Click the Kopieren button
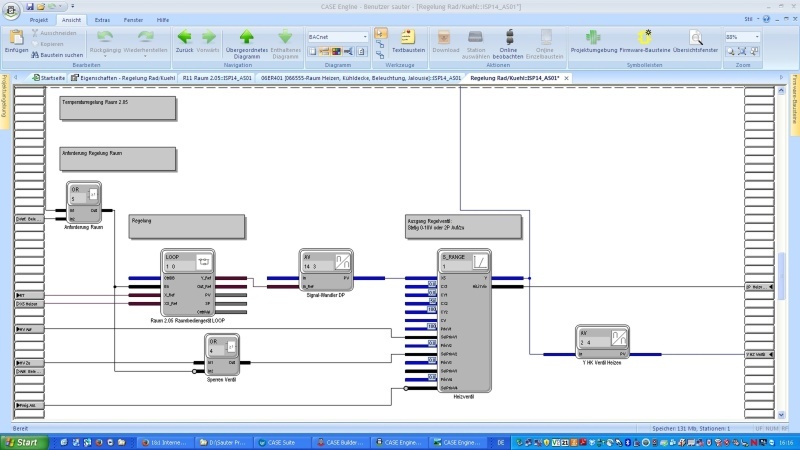800x450 pixels. tap(47, 44)
